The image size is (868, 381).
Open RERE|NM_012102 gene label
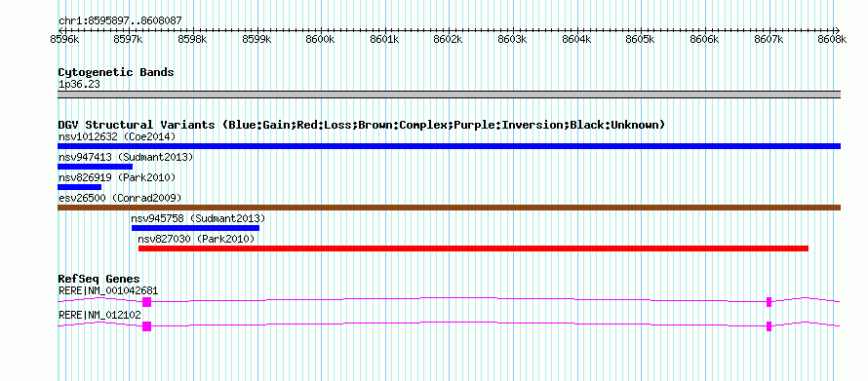click(x=99, y=315)
